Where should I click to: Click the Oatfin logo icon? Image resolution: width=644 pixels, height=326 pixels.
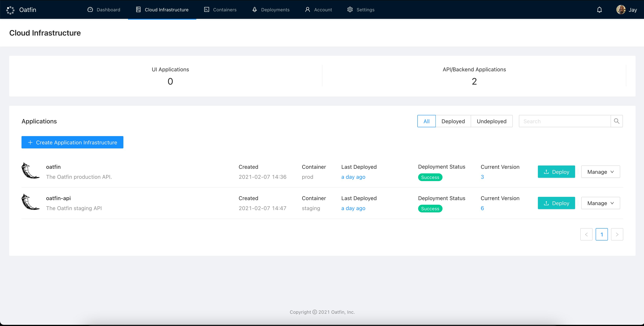click(10, 10)
